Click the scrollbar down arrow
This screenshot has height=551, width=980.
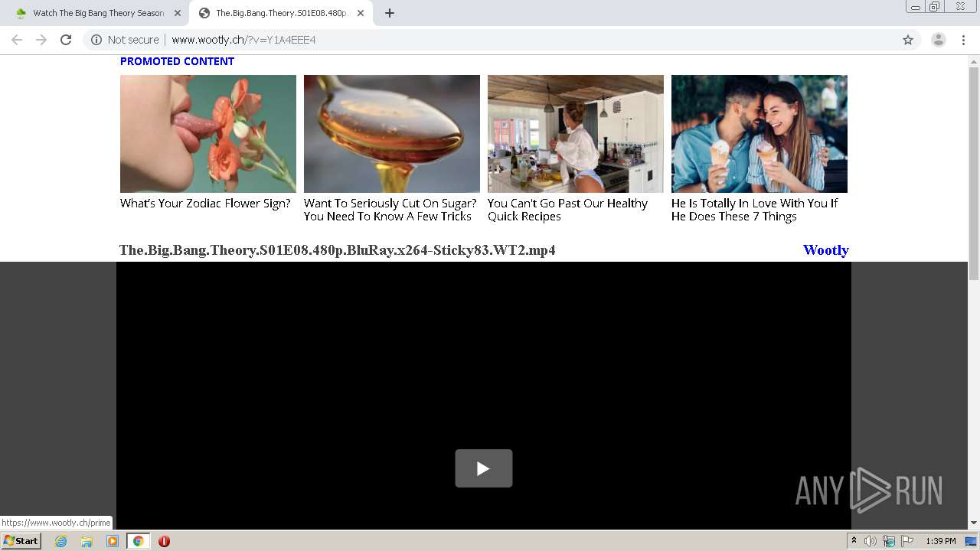pyautogui.click(x=974, y=523)
